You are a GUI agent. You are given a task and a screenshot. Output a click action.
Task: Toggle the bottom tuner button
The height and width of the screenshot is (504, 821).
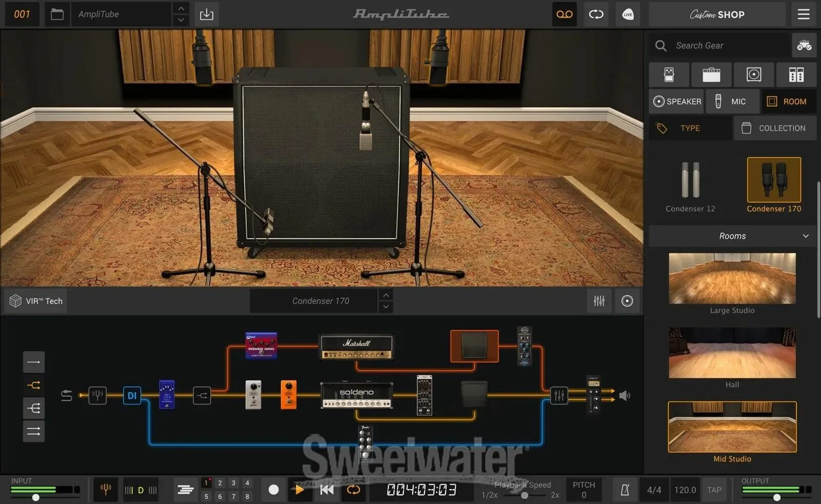pyautogui.click(x=106, y=490)
